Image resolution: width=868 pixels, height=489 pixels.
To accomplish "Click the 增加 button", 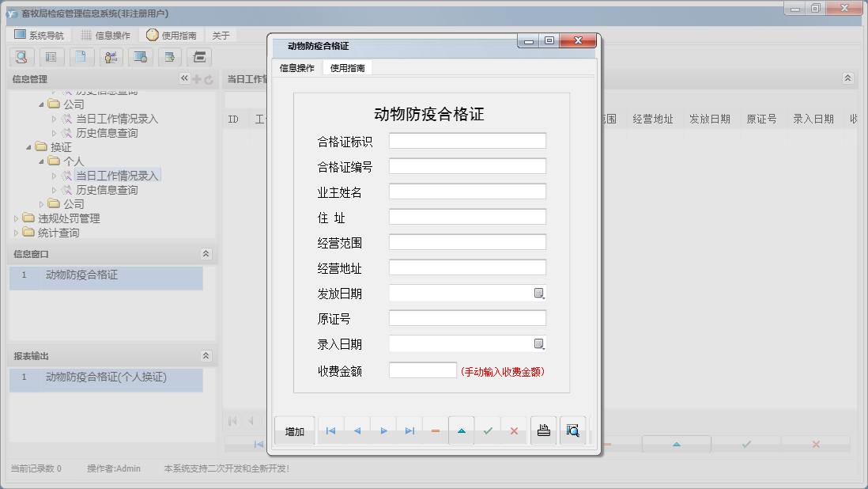I will point(293,430).
